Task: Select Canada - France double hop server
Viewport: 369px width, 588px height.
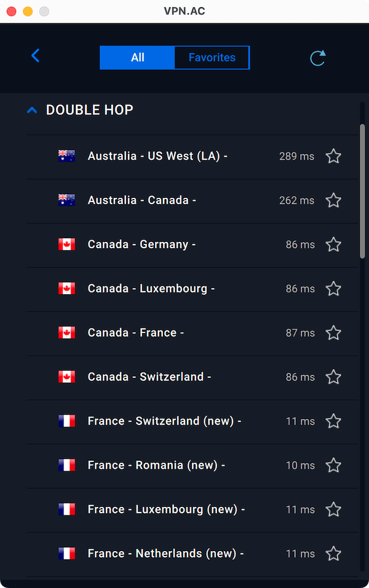Action: point(136,333)
